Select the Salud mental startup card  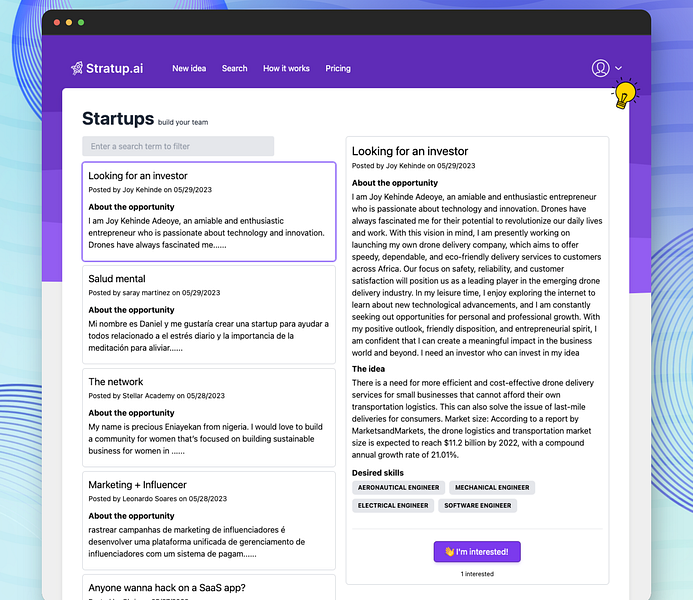(209, 315)
